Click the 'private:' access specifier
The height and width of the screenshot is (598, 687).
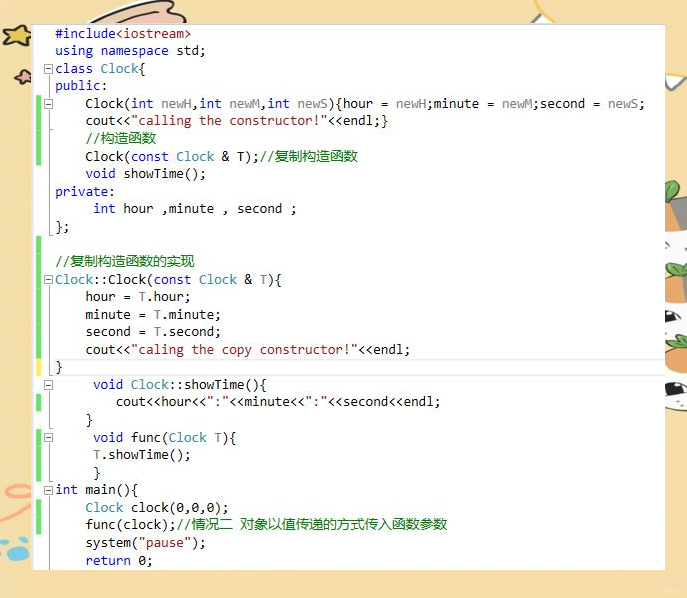click(85, 191)
